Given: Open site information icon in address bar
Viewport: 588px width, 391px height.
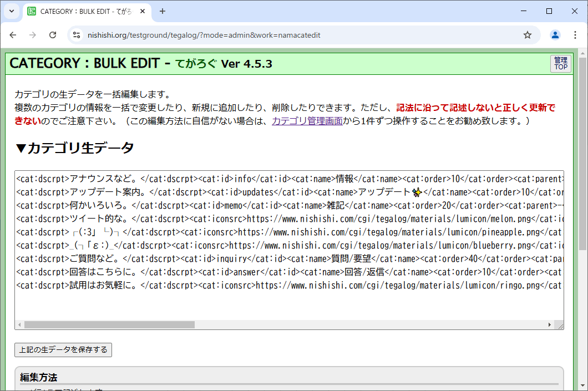Looking at the screenshot, I should [77, 35].
